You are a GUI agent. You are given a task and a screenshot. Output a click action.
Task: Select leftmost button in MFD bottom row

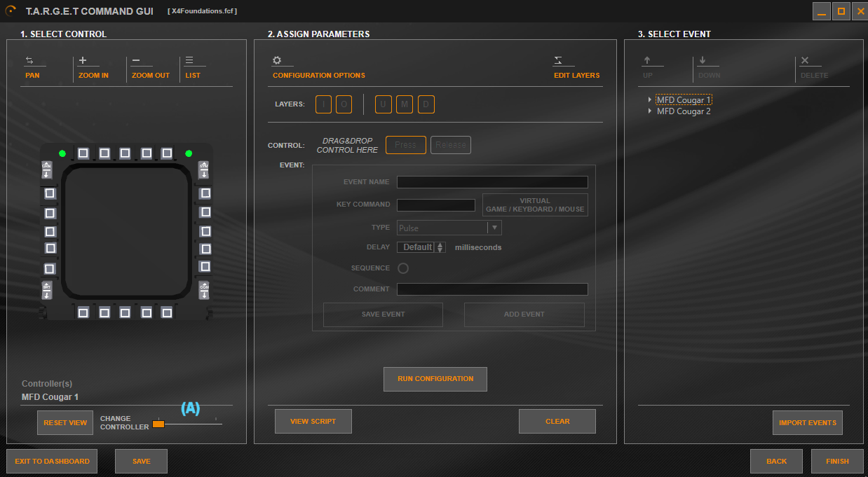83,312
